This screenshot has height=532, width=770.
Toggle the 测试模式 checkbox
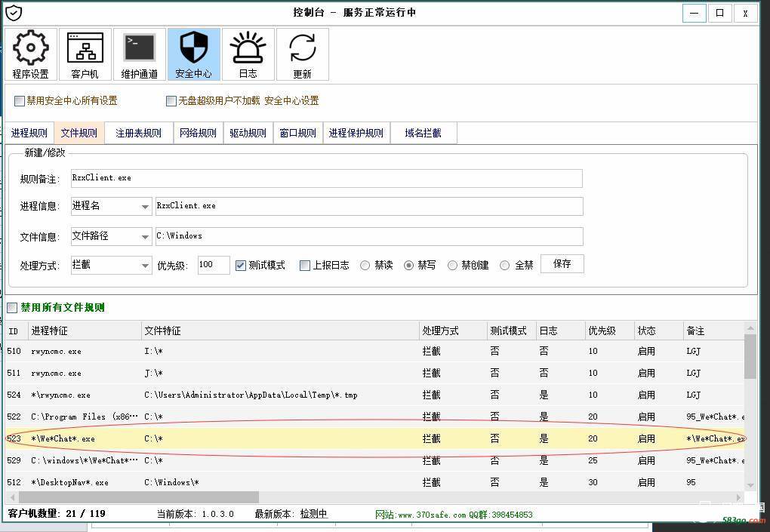[x=241, y=266]
